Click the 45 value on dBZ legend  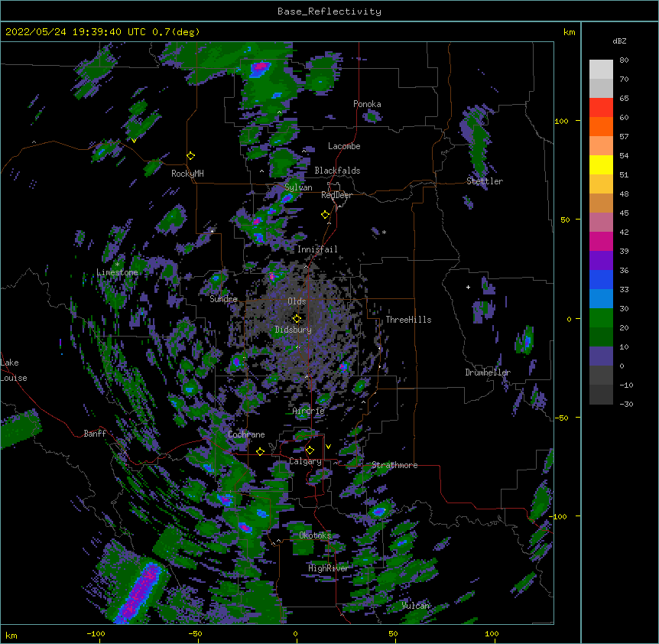tap(624, 213)
